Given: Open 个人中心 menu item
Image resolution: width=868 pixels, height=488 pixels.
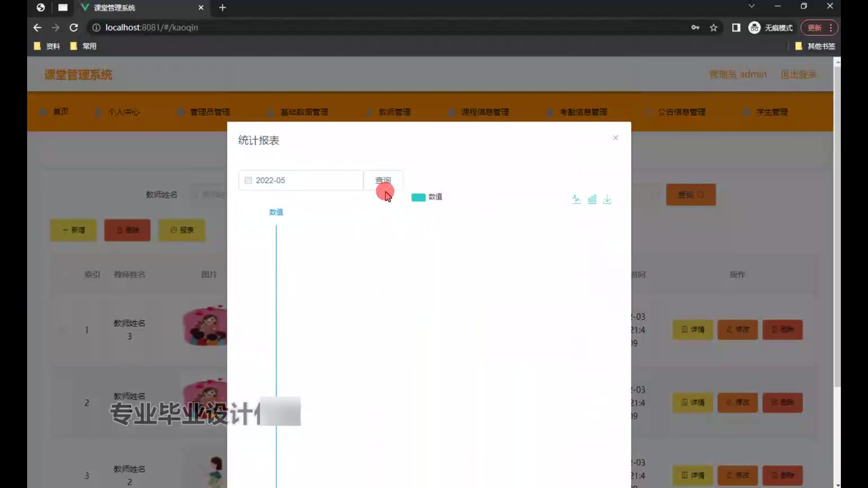Looking at the screenshot, I should pyautogui.click(x=118, y=112).
